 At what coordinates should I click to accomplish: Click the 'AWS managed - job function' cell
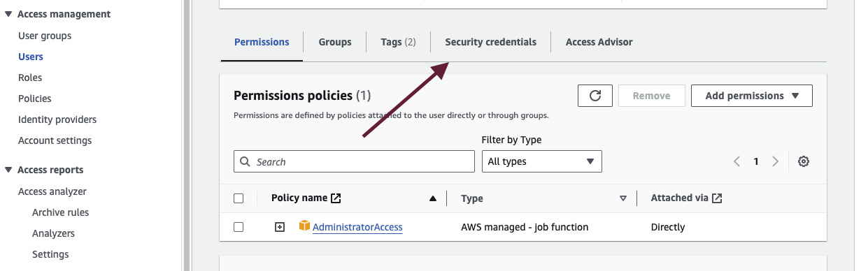pos(525,227)
